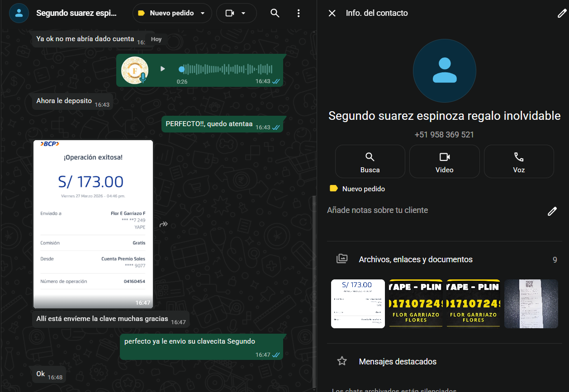Open the S/ 173.00 receipt thumbnail
Viewport: 569px width, 392px height.
358,303
